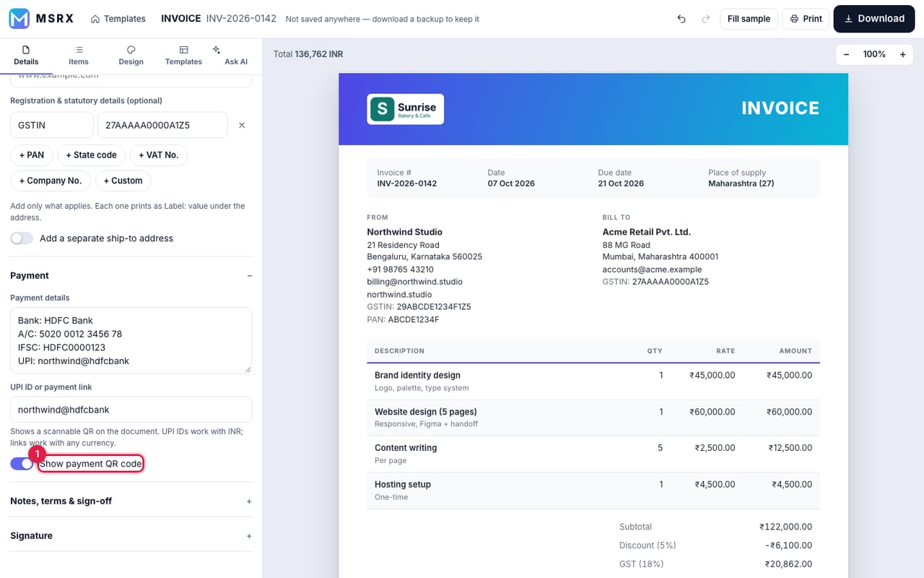Zoom out the invoice preview
This screenshot has height=578, width=924.
pyautogui.click(x=846, y=54)
